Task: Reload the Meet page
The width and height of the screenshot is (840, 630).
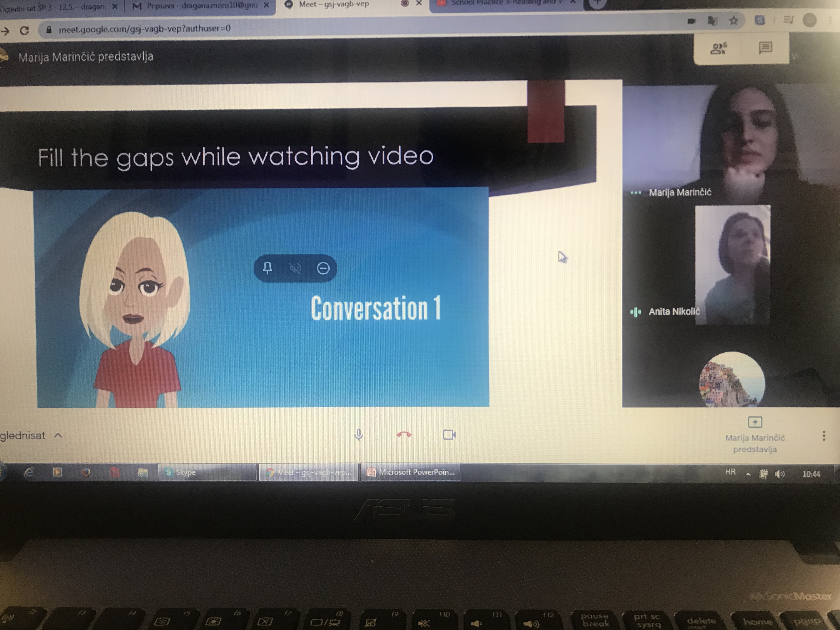Action: tap(25, 30)
